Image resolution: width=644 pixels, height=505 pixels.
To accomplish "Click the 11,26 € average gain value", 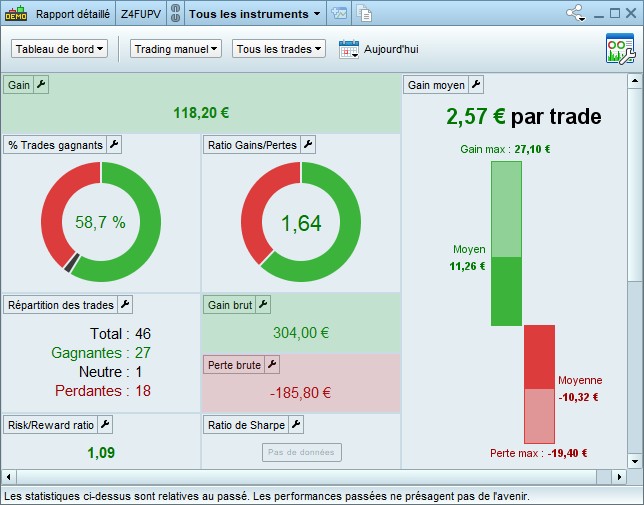I will tap(467, 266).
